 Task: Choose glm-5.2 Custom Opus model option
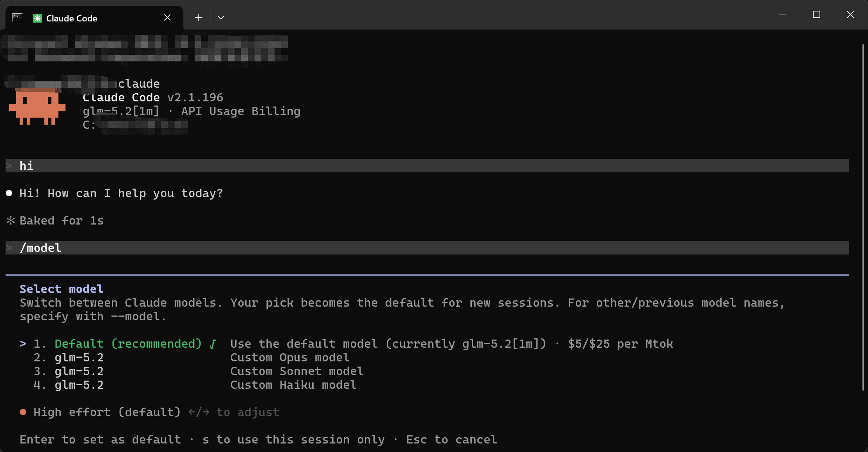point(191,358)
